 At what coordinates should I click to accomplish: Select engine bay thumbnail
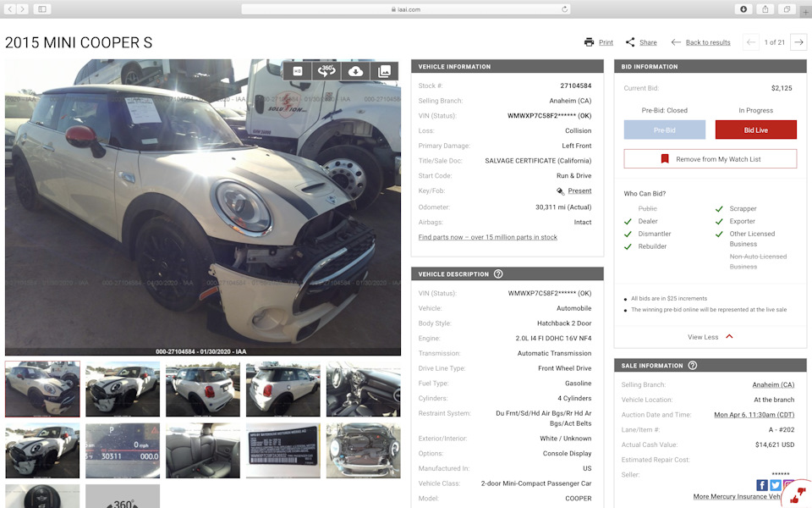[x=364, y=450]
